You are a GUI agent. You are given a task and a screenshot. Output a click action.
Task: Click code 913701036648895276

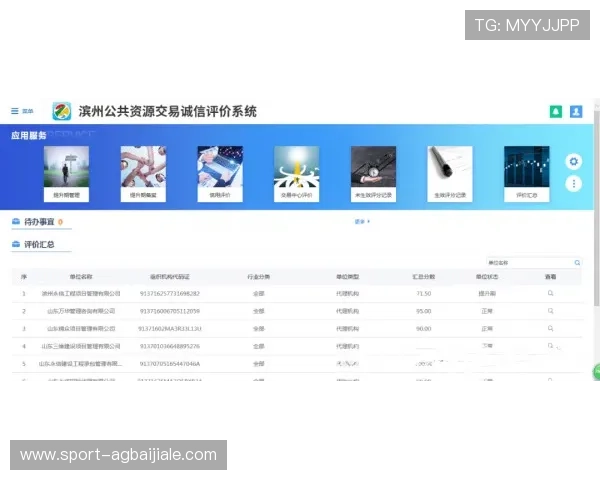coord(170,346)
